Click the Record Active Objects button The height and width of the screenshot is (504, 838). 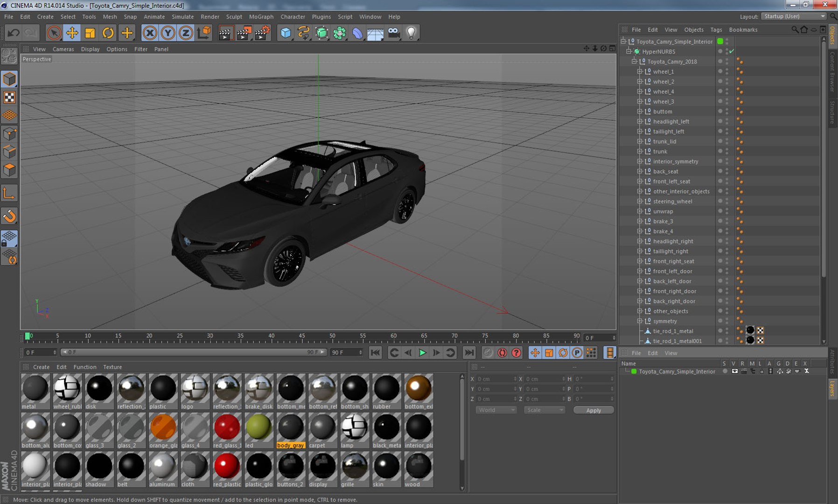coord(488,353)
